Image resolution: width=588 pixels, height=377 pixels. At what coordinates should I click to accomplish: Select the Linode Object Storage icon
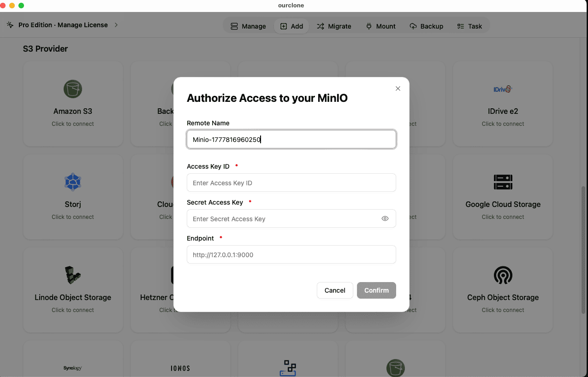click(73, 275)
